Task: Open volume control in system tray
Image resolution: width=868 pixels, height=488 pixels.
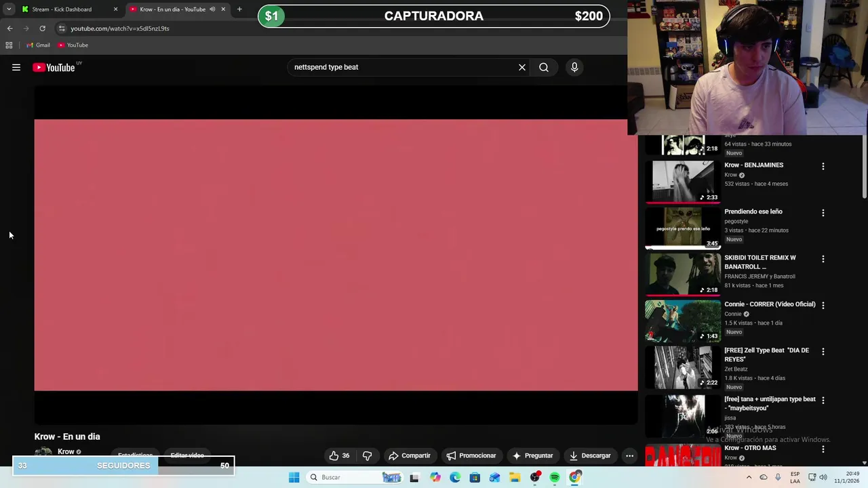Action: (x=823, y=477)
